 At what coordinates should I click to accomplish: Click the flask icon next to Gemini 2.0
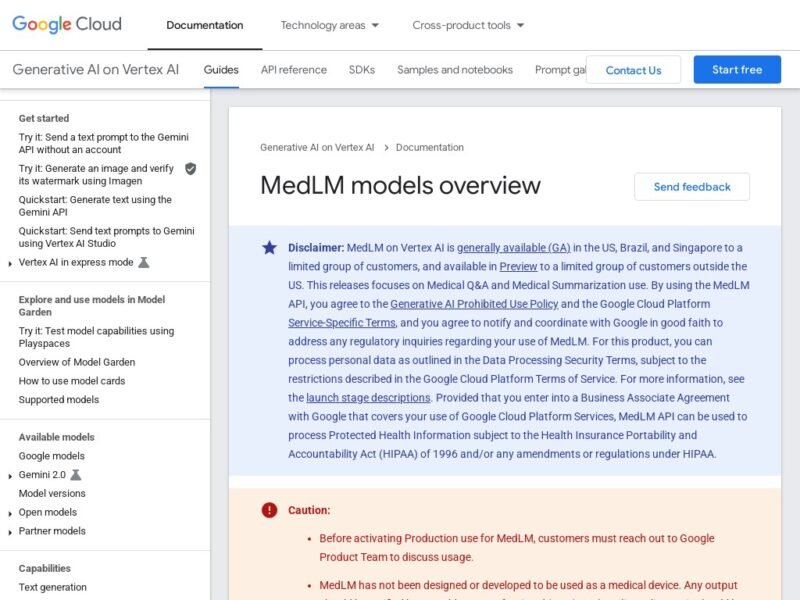76,475
